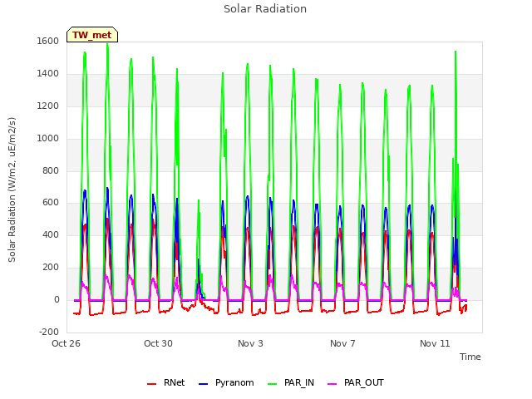
Task: Click the 400 y-axis tick label
Action: click(x=51, y=234)
